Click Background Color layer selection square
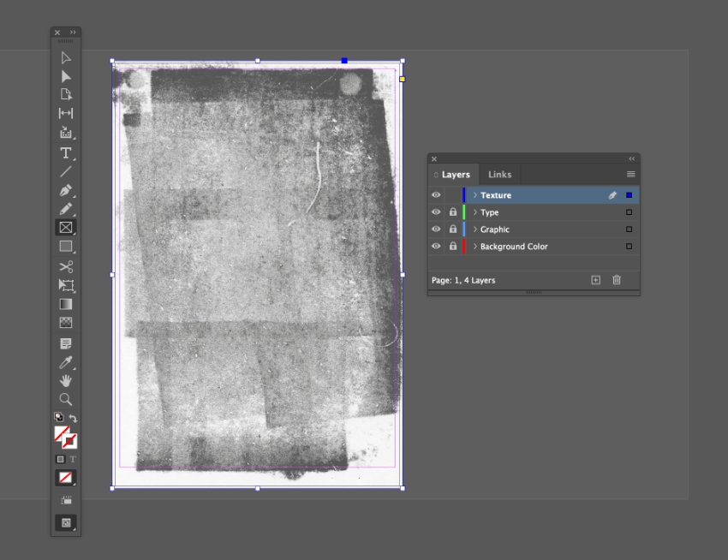Screen dimensions: 728x560 (x=630, y=246)
